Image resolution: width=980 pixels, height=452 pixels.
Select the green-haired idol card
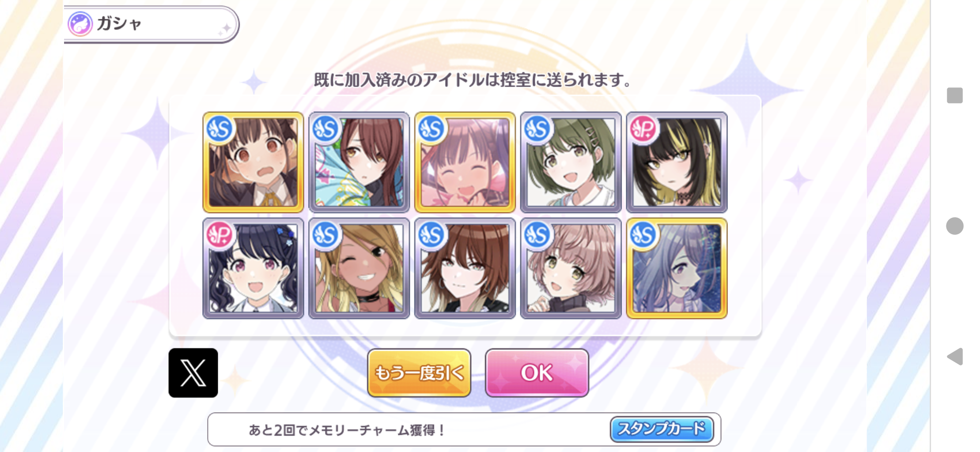(x=571, y=162)
